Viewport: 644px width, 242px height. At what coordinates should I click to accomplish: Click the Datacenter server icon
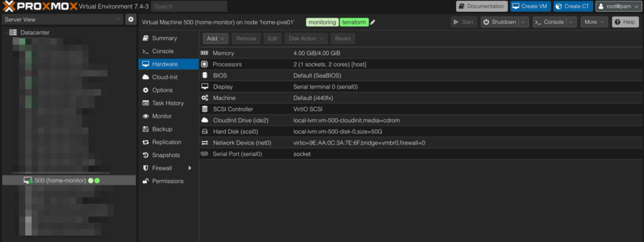tap(13, 33)
